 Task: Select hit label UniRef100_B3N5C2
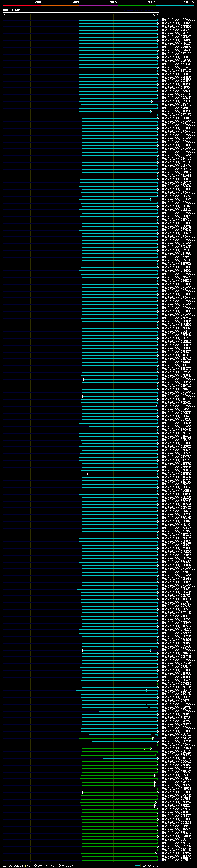point(176,453)
